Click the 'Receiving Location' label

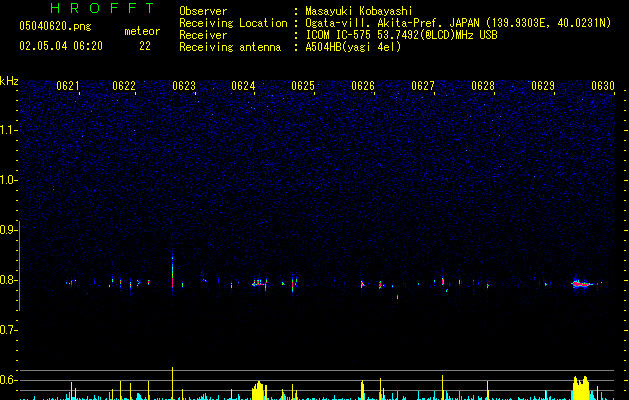(233, 23)
